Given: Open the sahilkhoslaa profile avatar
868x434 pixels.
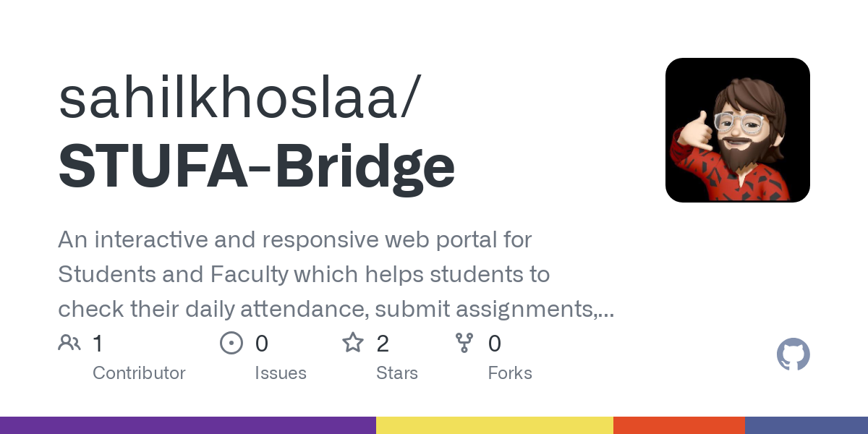Looking at the screenshot, I should 737,130.
